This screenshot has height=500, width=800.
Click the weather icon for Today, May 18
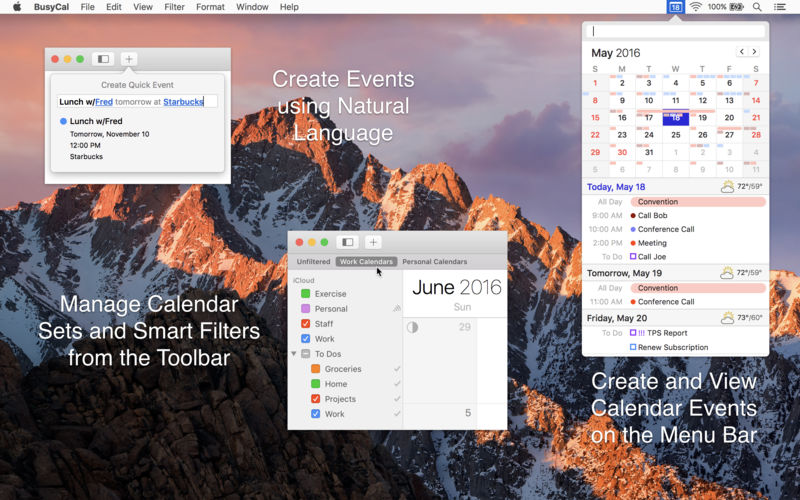tap(727, 187)
